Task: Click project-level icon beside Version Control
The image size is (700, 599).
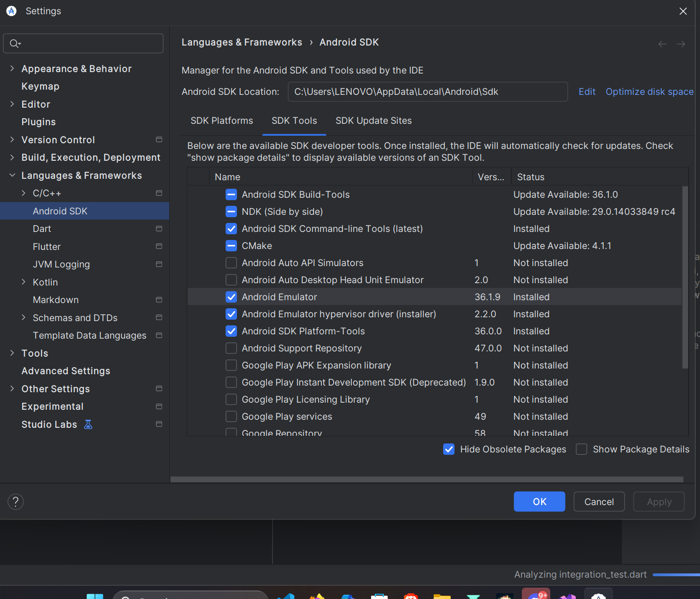Action: (159, 139)
